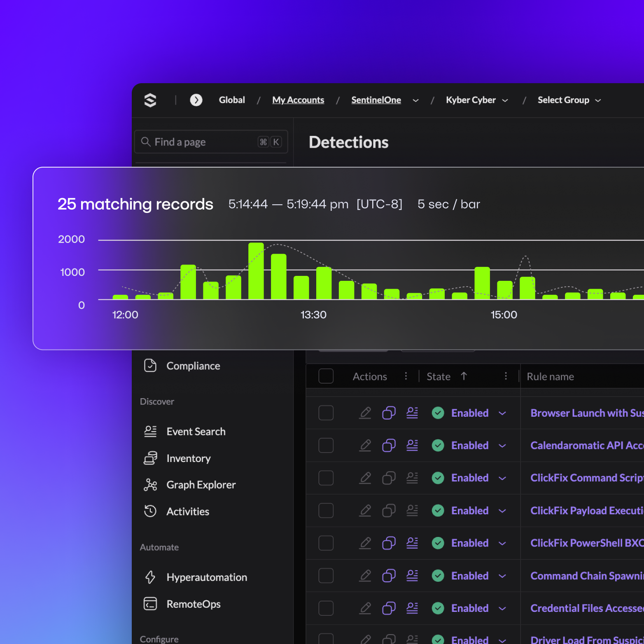
Task: Open the Browser Launch rule name link
Action: click(x=587, y=413)
